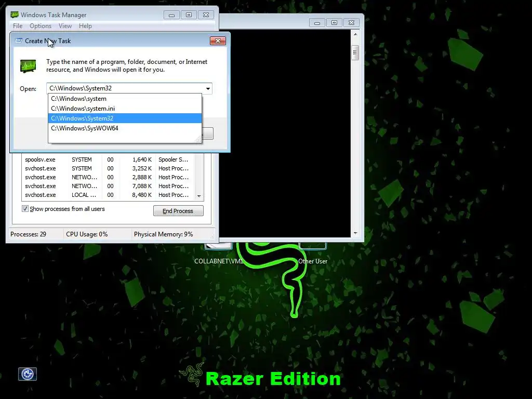
Task: Select svchost.exe row with 2,888 K memory
Action: [x=109, y=177]
